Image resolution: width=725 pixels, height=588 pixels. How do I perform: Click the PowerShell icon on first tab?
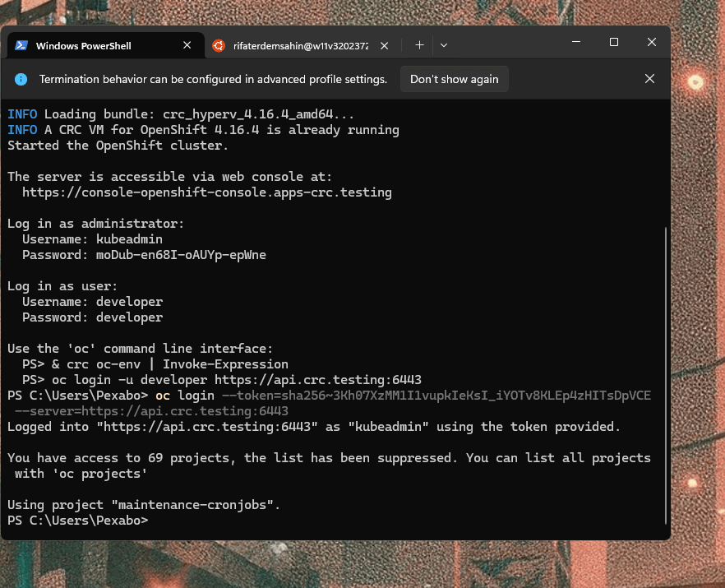click(21, 45)
